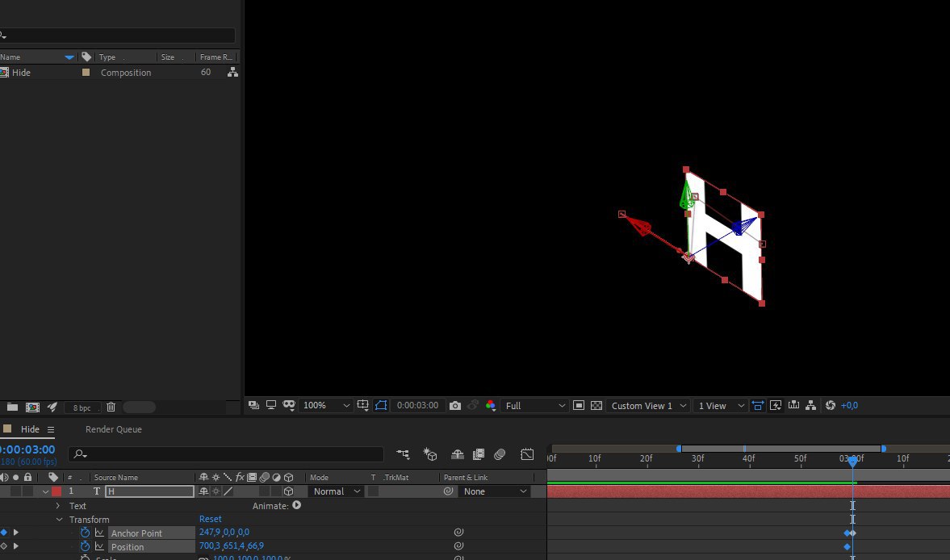Image resolution: width=950 pixels, height=560 pixels.
Task: Include Position in graph editor set
Action: (99, 546)
